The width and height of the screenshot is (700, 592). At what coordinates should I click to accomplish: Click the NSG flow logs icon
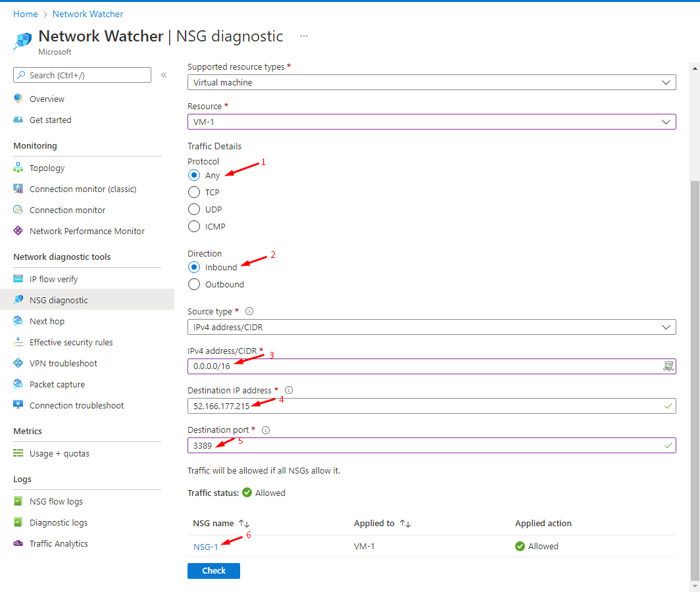pyautogui.click(x=18, y=501)
